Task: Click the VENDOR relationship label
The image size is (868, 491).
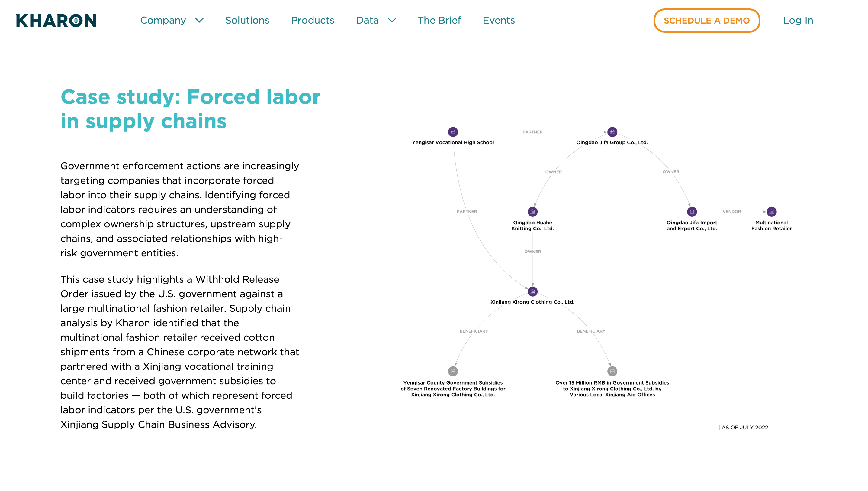Action: click(731, 212)
